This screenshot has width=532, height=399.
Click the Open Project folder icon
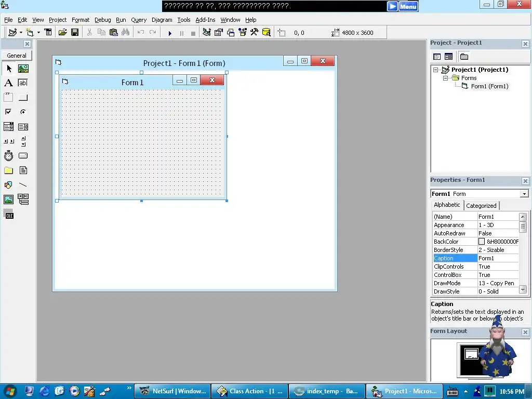[63, 33]
